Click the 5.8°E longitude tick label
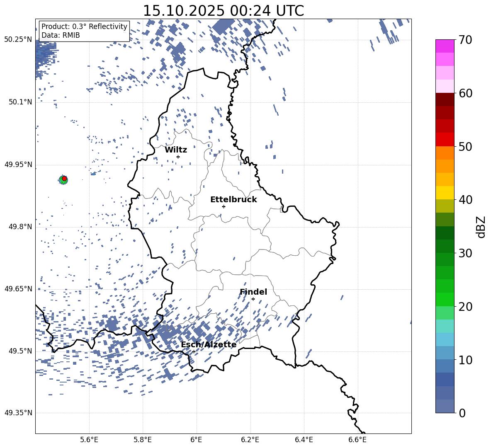 (143, 440)
